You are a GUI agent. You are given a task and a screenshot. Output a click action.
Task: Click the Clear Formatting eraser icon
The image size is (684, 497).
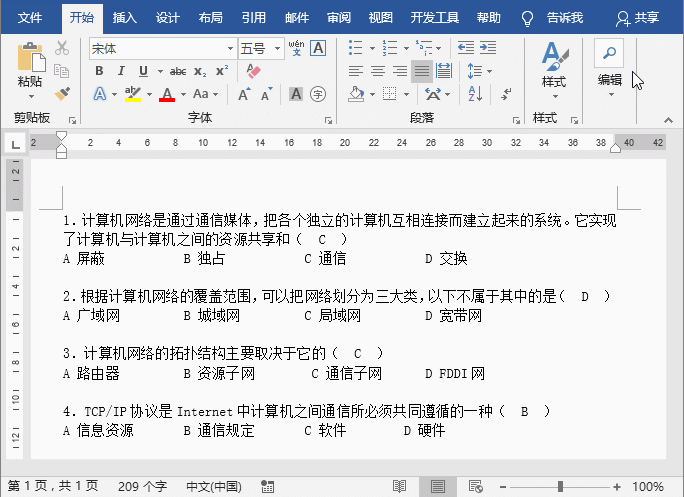tap(252, 71)
